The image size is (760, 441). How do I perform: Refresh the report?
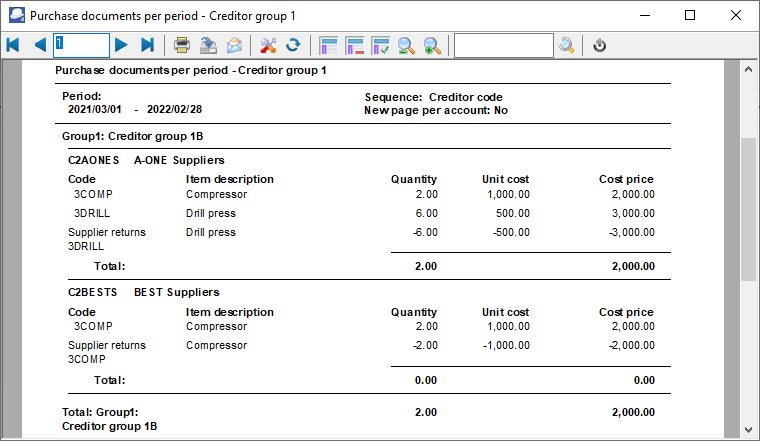(x=293, y=45)
